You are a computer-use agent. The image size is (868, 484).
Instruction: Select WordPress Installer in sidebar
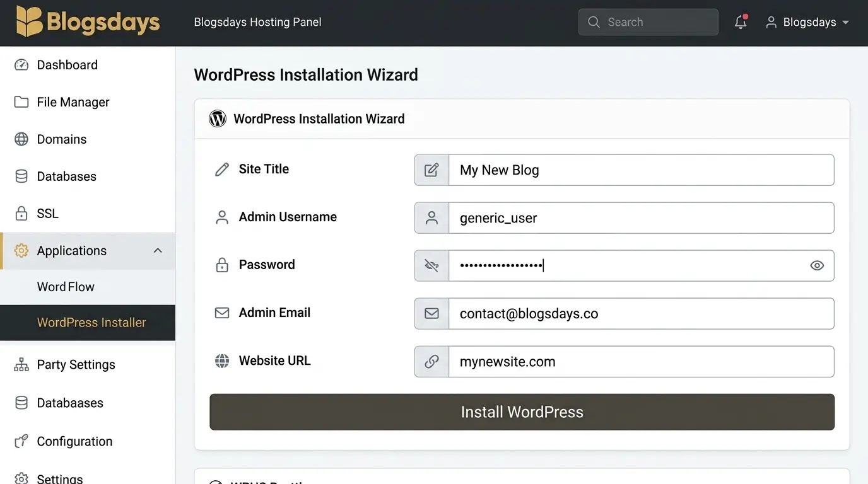[88, 323]
